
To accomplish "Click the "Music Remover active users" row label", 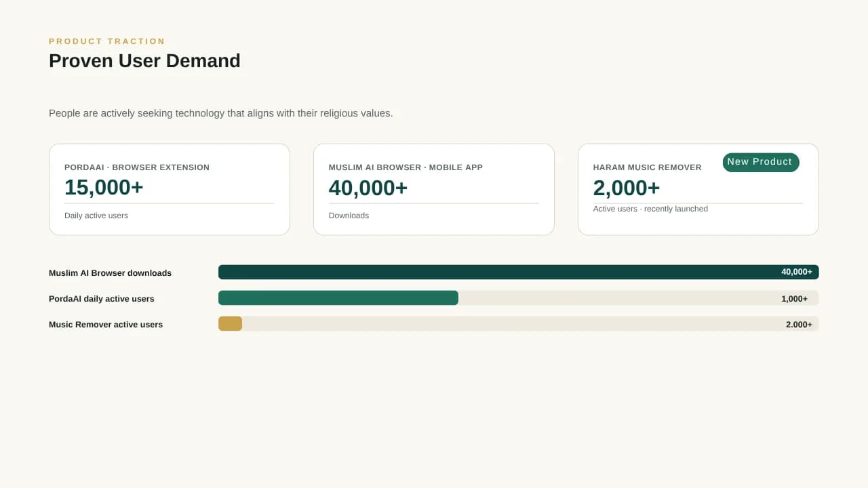I will (x=106, y=325).
